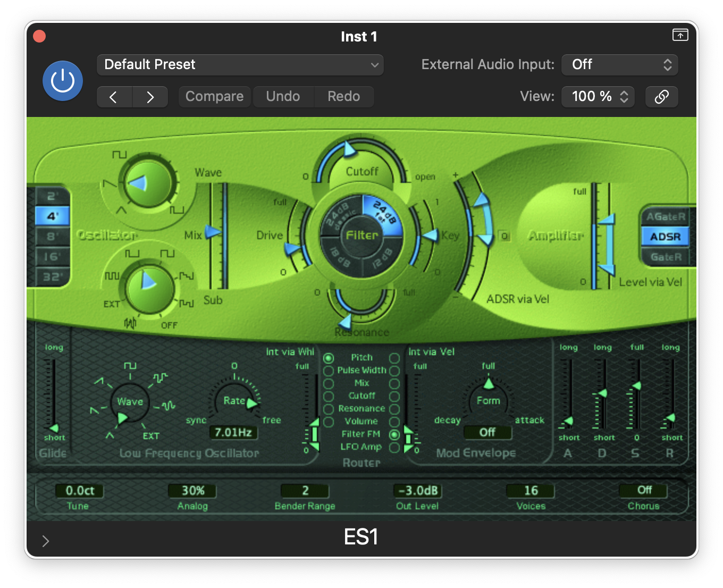The height and width of the screenshot is (588, 723).
Task: Click ADSR via Vel upper handle
Action: [x=482, y=200]
